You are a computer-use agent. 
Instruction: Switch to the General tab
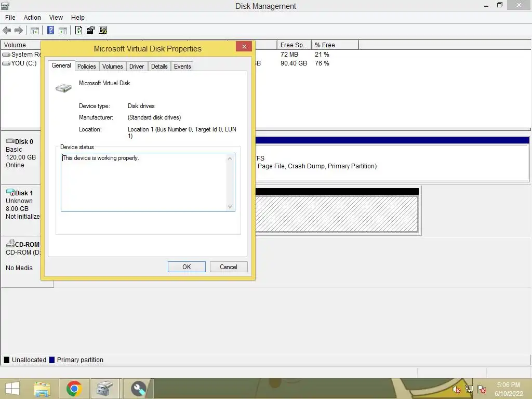click(61, 65)
